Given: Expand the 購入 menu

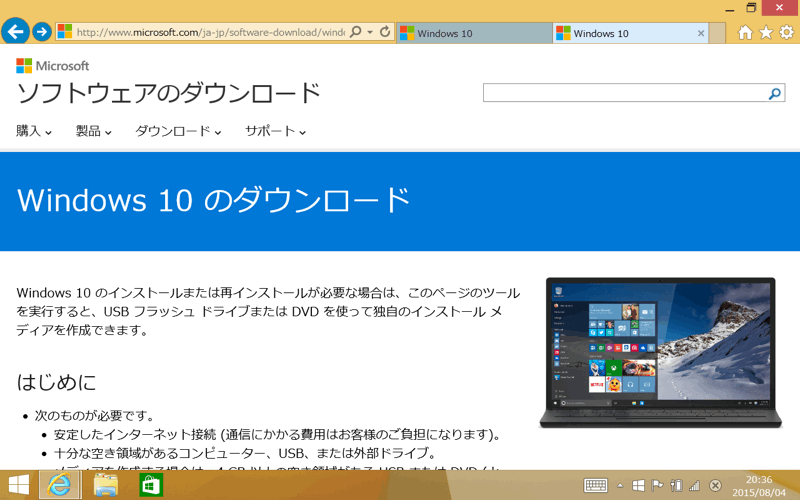Looking at the screenshot, I should tap(34, 131).
